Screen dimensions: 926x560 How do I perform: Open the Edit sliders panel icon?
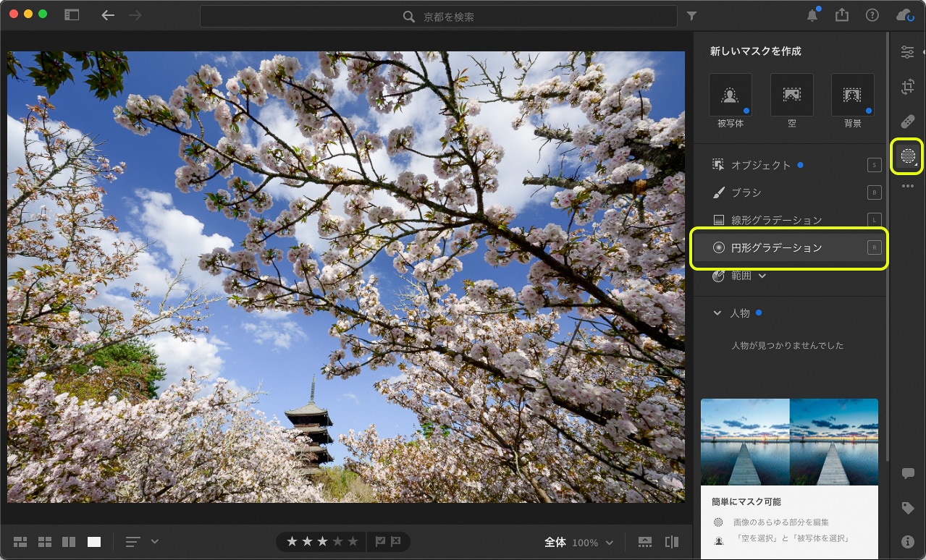click(x=907, y=52)
